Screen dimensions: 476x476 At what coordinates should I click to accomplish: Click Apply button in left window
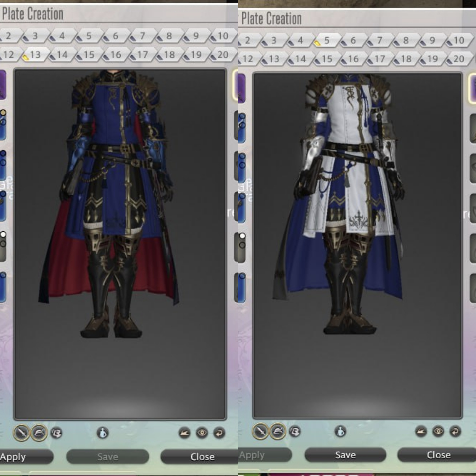27,457
